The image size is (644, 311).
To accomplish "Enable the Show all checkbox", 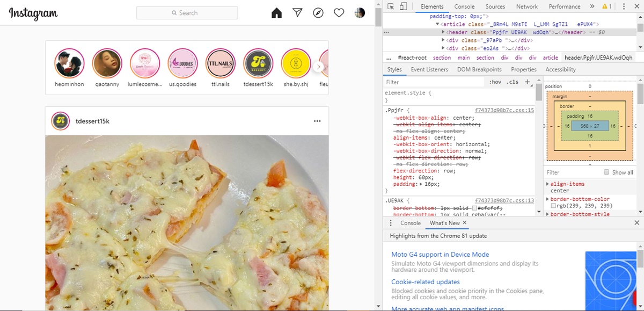I will pyautogui.click(x=606, y=172).
